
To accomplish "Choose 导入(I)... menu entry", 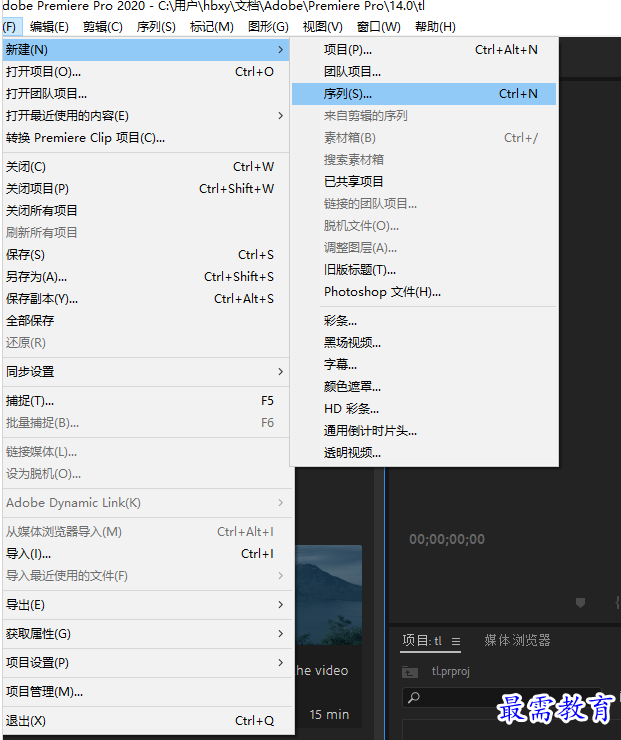I will click(x=146, y=554).
